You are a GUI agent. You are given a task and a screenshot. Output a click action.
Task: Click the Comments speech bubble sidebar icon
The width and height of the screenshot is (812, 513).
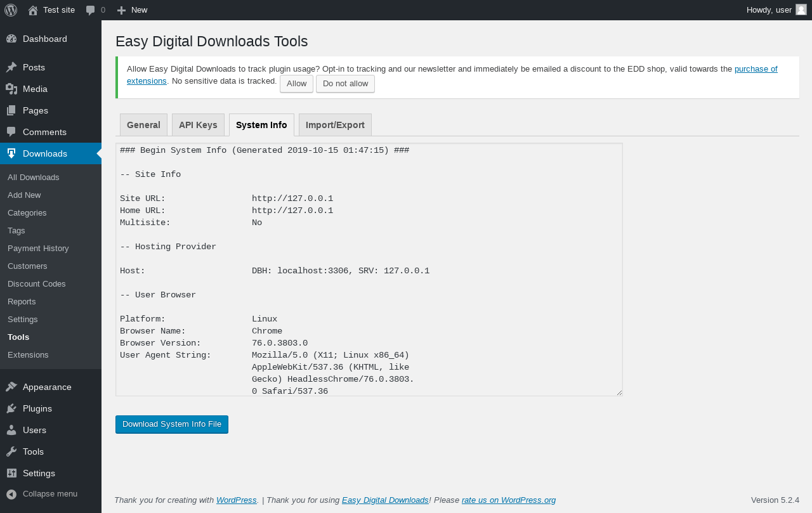11,132
